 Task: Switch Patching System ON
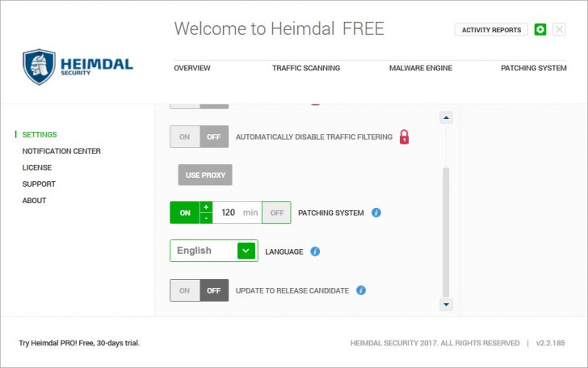185,213
